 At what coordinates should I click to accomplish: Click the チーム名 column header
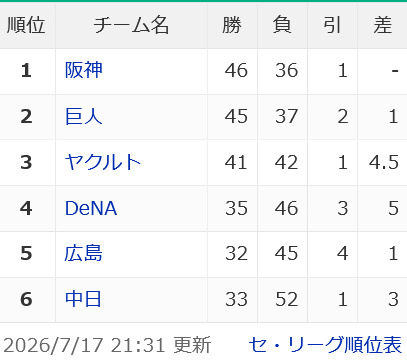[131, 25]
